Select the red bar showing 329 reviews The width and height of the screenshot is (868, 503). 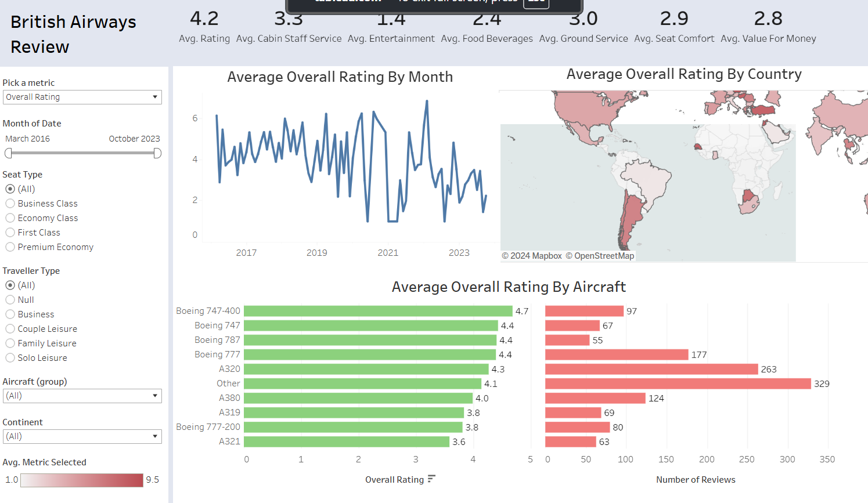[678, 384]
